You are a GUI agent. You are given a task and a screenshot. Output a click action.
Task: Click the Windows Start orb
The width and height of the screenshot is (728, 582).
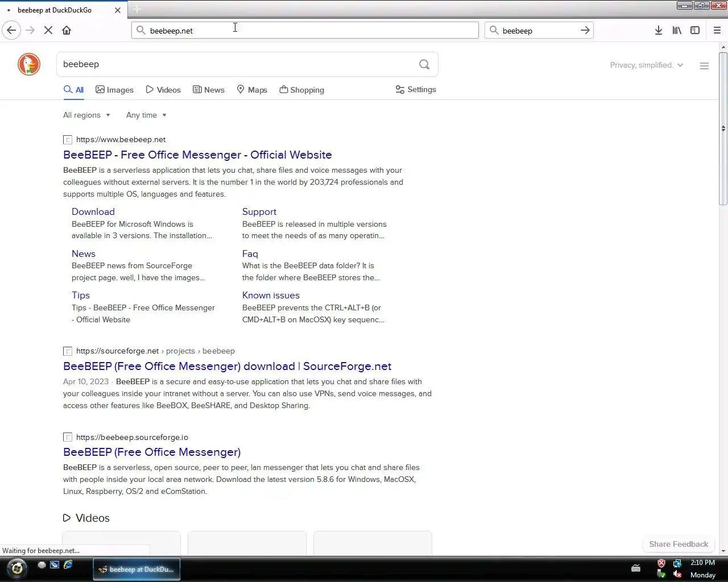17,568
